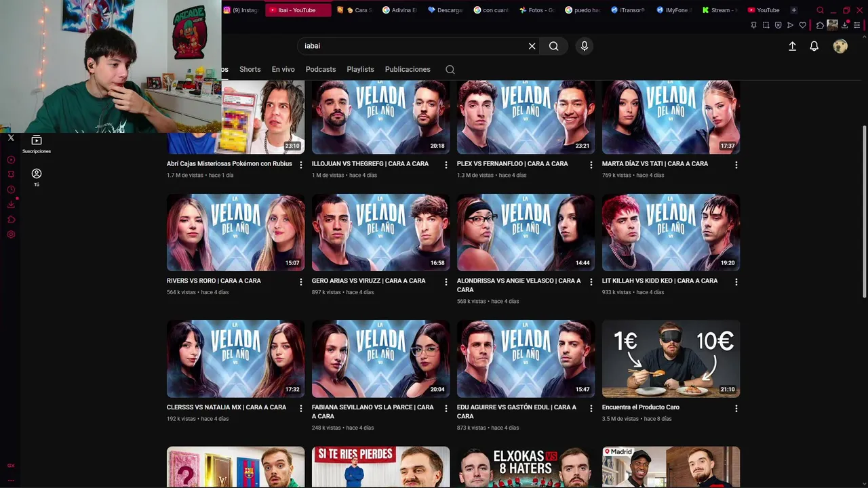Switch to the Instagram browser tab
The image size is (868, 488).
(241, 10)
